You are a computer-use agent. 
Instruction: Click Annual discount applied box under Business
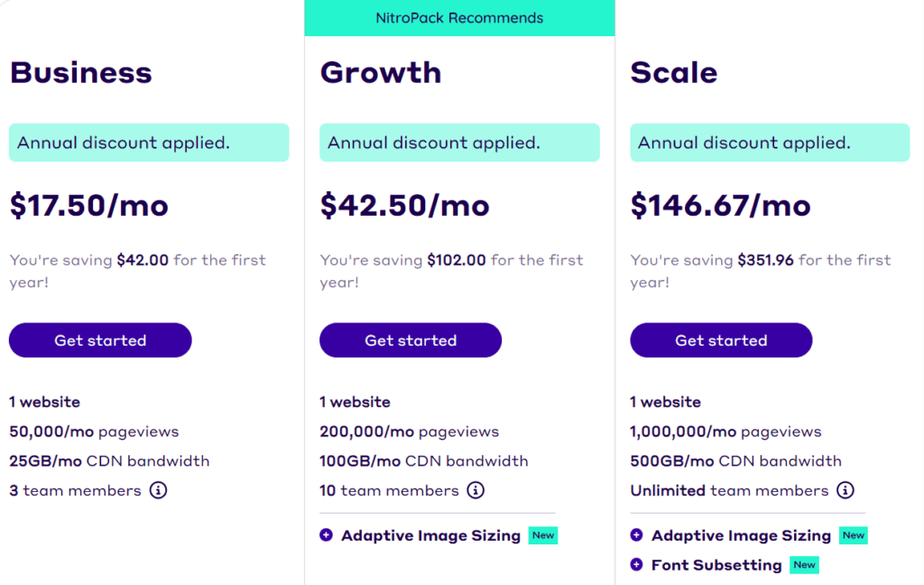[x=149, y=143]
